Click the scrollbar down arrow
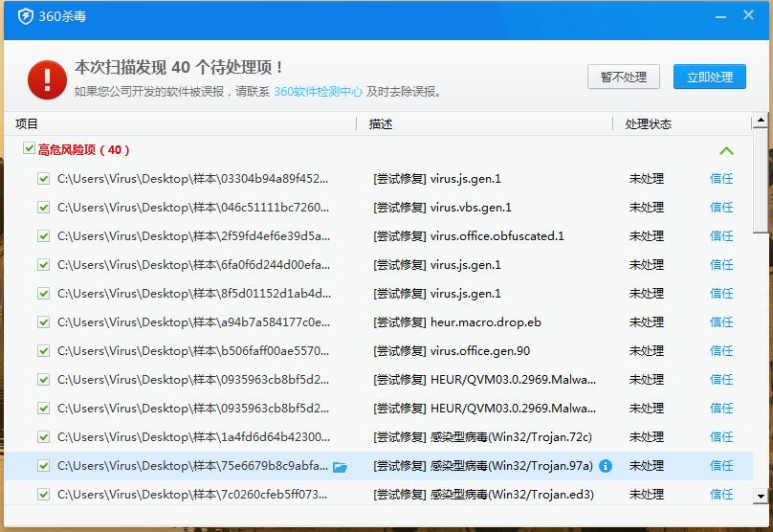773x532 pixels. (x=761, y=497)
